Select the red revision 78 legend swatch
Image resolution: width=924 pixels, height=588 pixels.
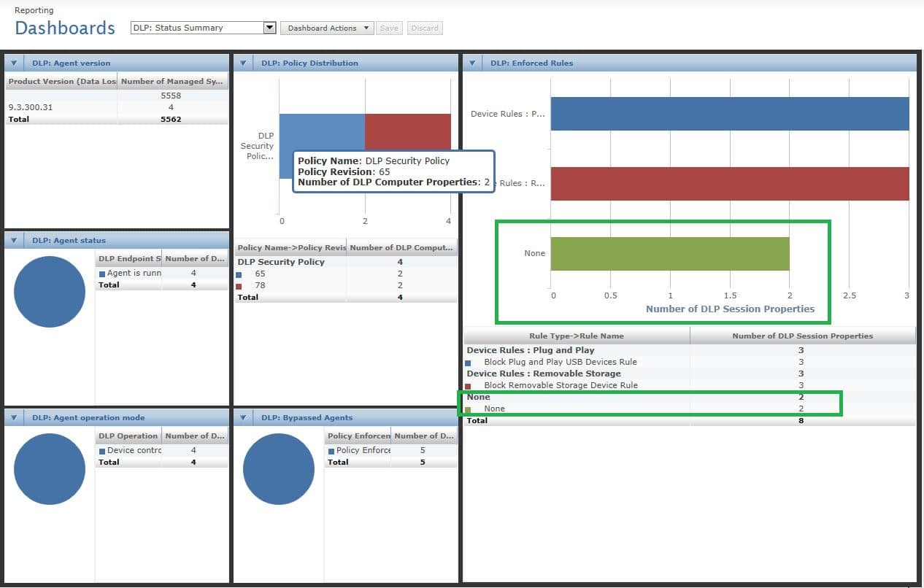click(239, 287)
